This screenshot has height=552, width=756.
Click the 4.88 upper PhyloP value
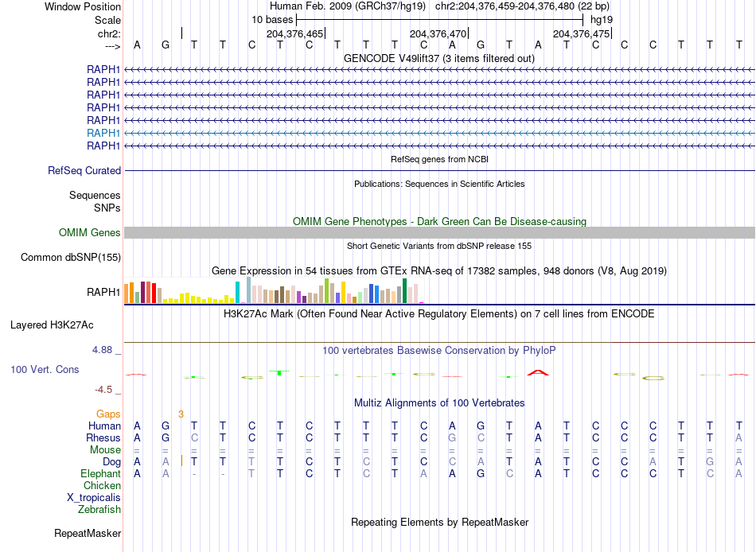point(103,350)
